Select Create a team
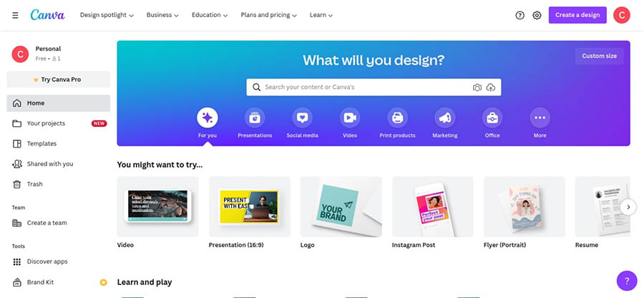This screenshot has width=644, height=298. 59,223
